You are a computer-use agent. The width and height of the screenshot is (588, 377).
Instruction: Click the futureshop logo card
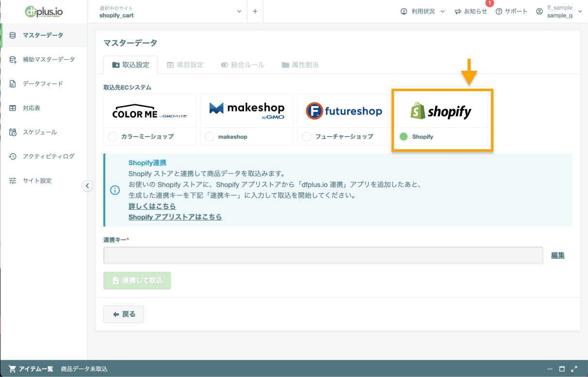[344, 111]
